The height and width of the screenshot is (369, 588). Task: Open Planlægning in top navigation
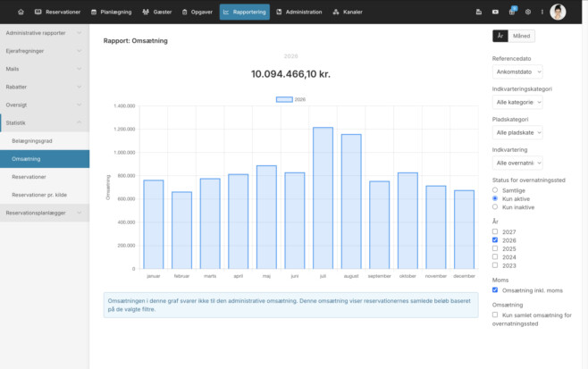coord(112,12)
